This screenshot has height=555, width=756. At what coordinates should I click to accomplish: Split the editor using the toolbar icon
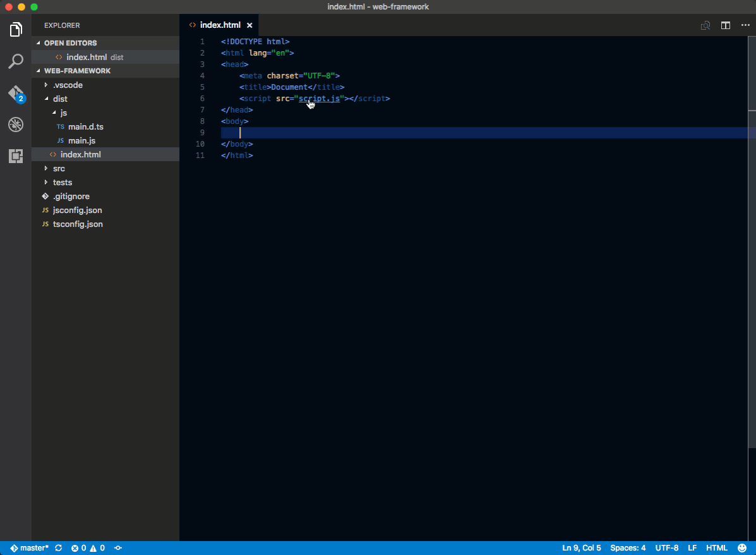[725, 25]
